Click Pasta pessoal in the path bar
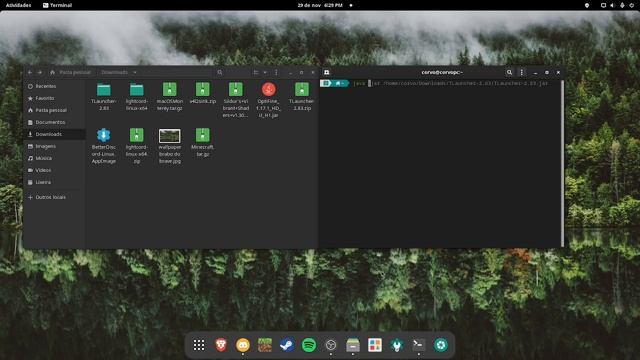Screen dimensions: 640x360 (x=75, y=72)
